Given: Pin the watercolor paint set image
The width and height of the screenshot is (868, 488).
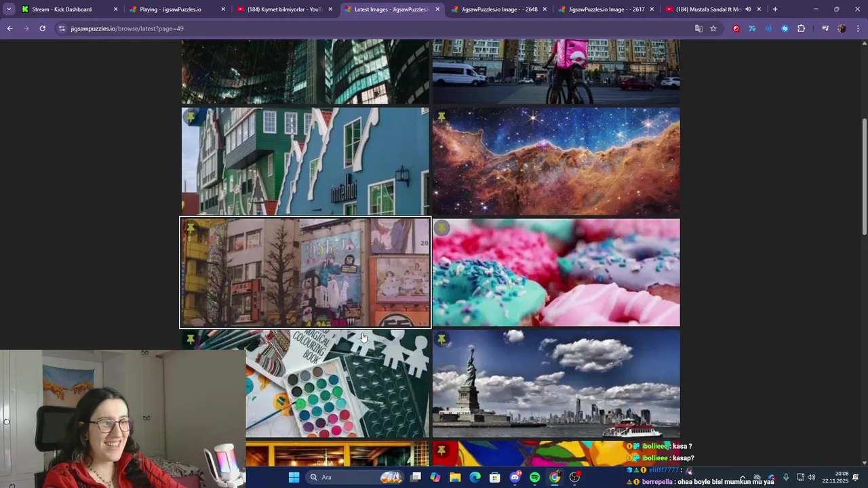Looking at the screenshot, I should pos(191,339).
